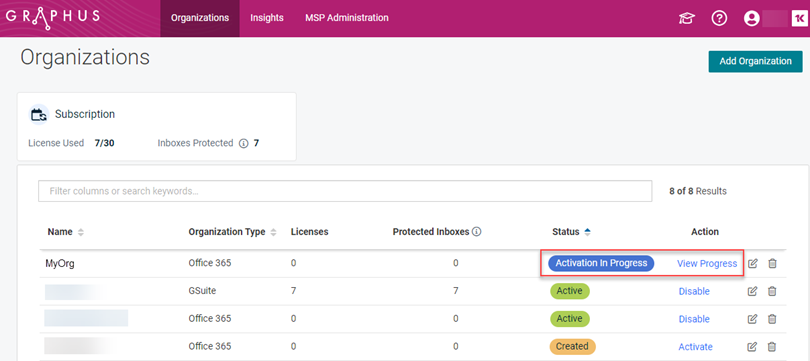
Task: Click the info icon beside Protected Inboxes header
Action: [477, 232]
